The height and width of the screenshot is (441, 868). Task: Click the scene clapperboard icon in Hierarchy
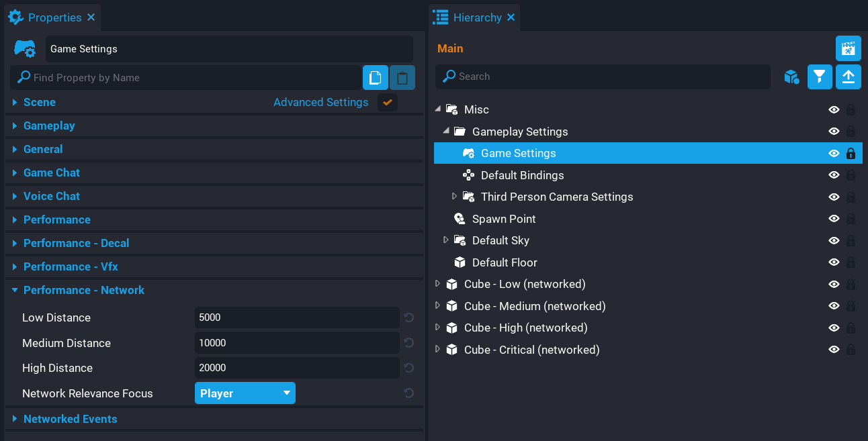coord(848,48)
